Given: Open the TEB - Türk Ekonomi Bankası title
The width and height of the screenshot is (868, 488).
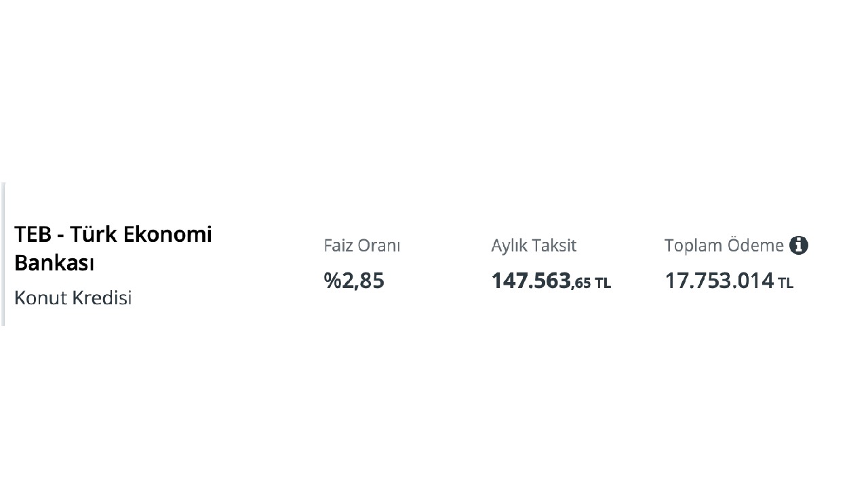Looking at the screenshot, I should [113, 248].
